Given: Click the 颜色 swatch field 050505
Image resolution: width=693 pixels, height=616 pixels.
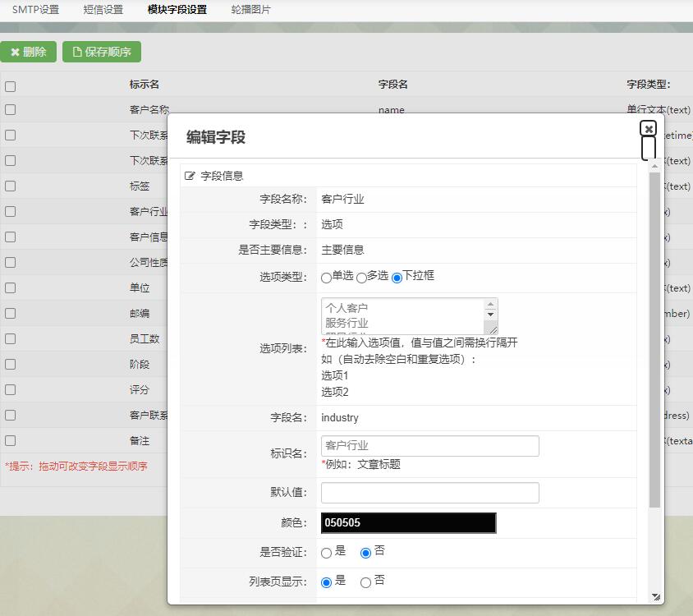Looking at the screenshot, I should coord(408,523).
